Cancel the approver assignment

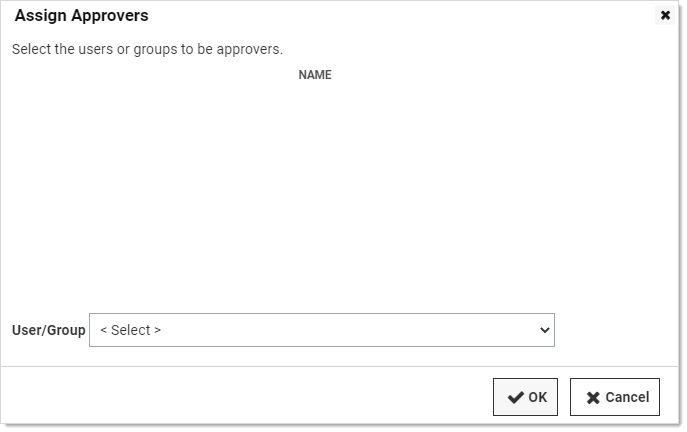coord(614,397)
